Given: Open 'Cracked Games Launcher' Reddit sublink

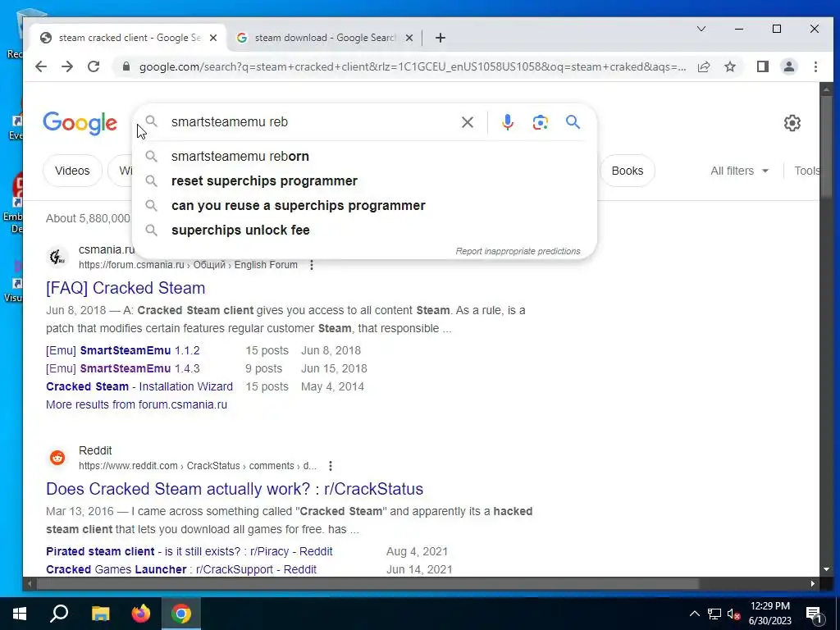Looking at the screenshot, I should 181,569.
